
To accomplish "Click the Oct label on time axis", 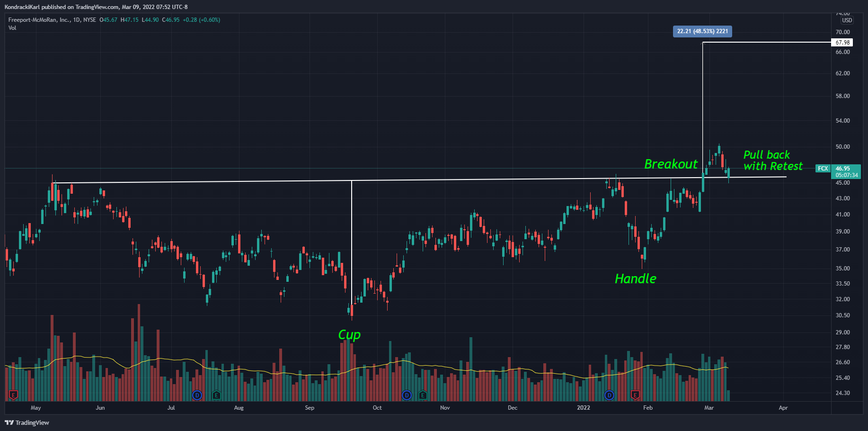I will 377,408.
